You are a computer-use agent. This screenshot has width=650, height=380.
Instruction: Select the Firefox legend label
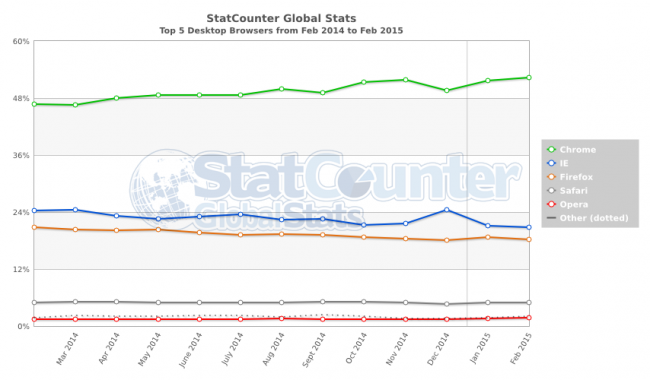pyautogui.click(x=576, y=177)
